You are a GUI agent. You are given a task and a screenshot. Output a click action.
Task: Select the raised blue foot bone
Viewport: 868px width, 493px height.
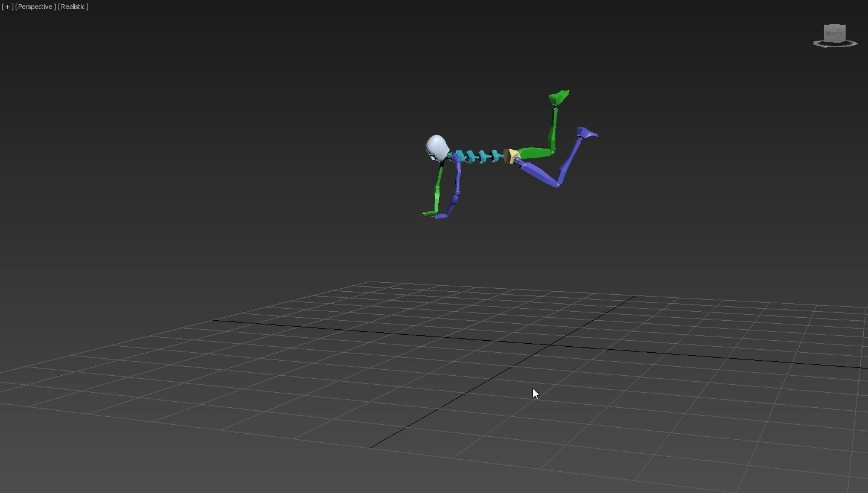[x=587, y=132]
